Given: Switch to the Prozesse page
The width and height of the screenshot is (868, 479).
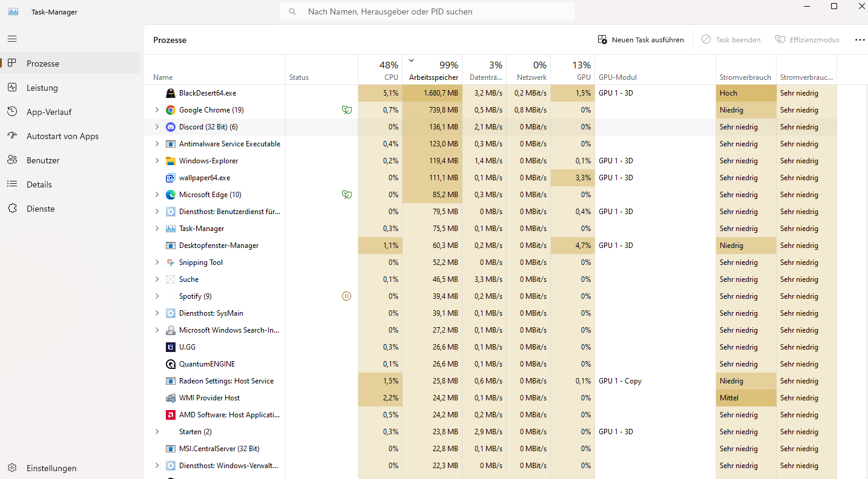Looking at the screenshot, I should click(x=71, y=64).
